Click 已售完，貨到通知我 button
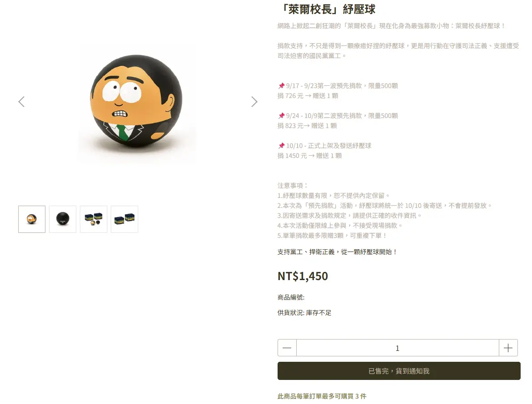 point(399,371)
